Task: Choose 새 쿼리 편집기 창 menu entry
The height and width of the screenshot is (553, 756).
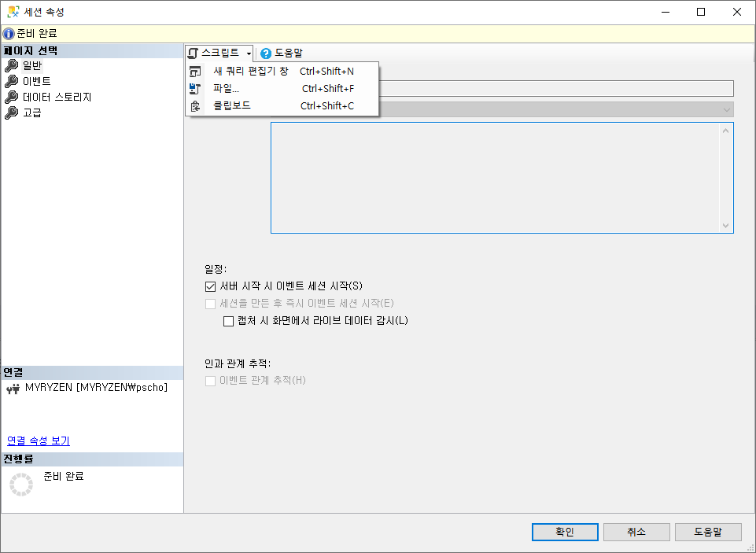Action: tap(282, 71)
